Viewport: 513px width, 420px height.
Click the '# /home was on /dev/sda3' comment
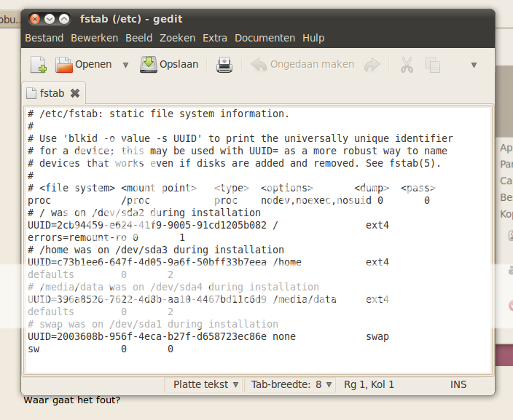tap(156, 250)
